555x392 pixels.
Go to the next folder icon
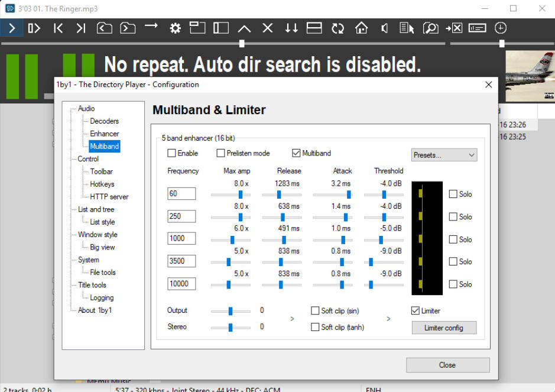click(128, 28)
